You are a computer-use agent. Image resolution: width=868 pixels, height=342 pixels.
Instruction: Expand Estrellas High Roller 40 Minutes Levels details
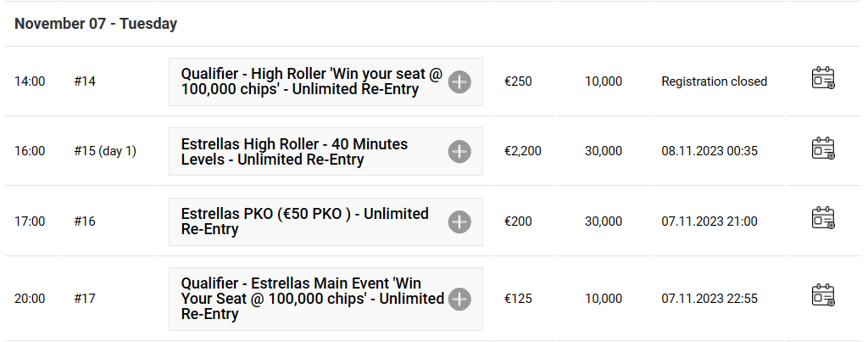[459, 151]
